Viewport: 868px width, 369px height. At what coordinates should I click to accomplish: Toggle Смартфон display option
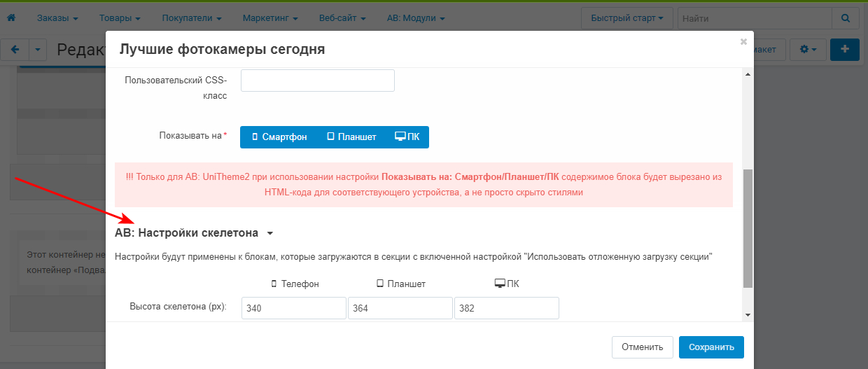pos(279,137)
